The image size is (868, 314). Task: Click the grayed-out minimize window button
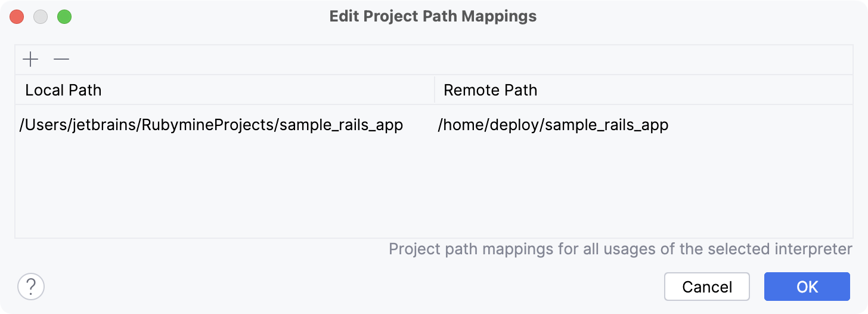click(x=41, y=17)
